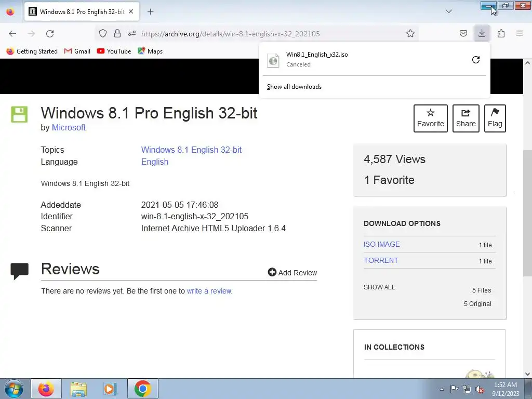The width and height of the screenshot is (532, 399).
Task: Open site permissions icon in address bar
Action: point(132,33)
